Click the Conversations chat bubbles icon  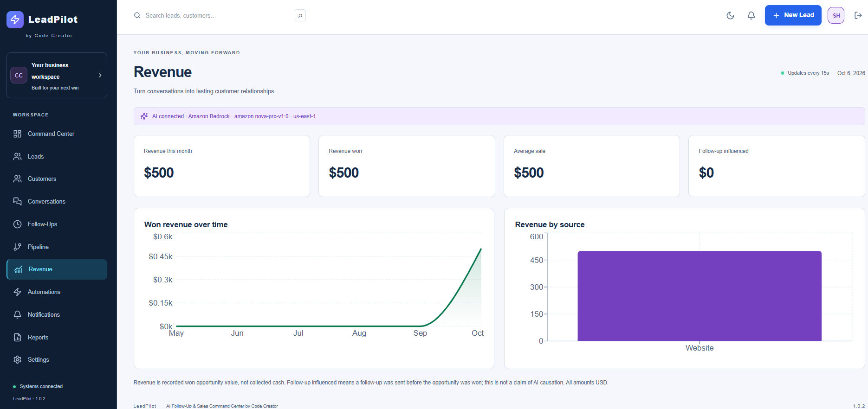point(18,202)
